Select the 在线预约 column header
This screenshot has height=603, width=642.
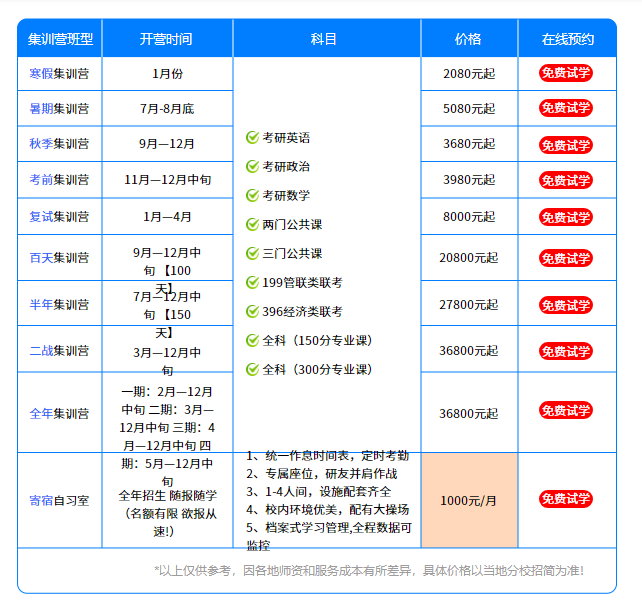click(x=567, y=39)
